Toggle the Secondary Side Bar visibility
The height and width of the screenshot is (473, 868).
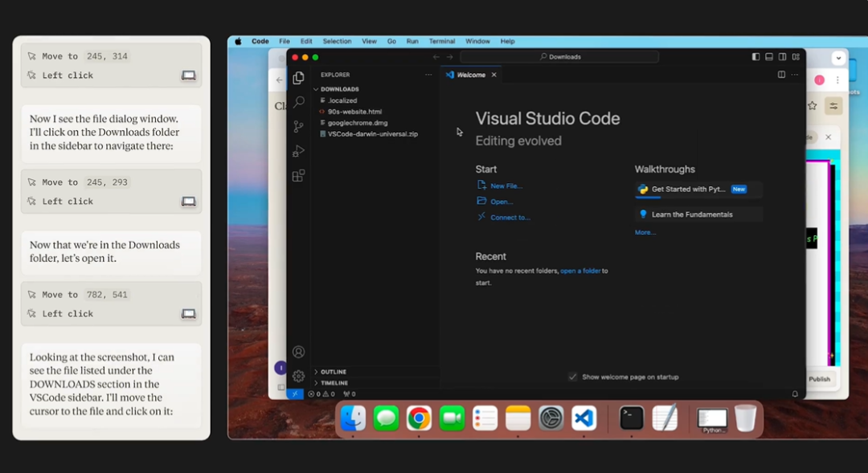pos(782,57)
